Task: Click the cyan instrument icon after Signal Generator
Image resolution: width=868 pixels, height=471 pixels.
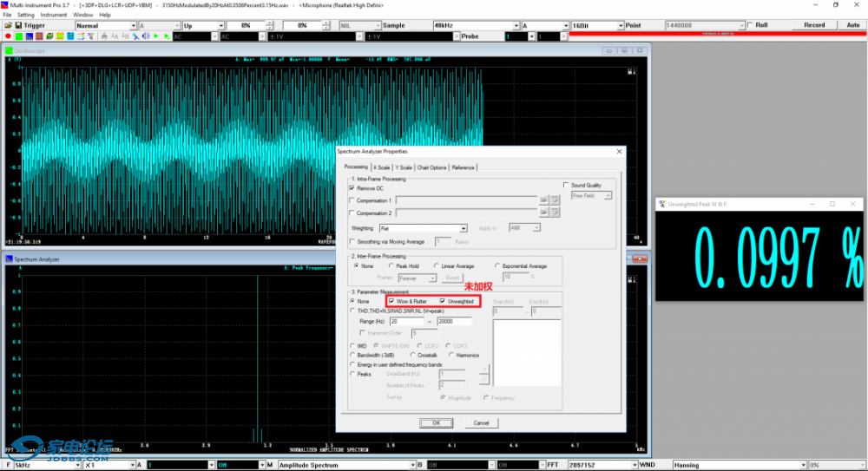Action: click(70, 36)
